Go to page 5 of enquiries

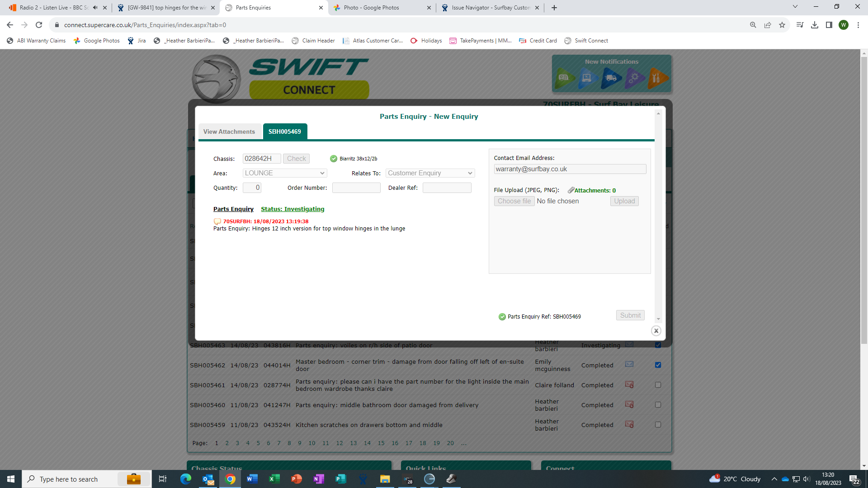(258, 443)
